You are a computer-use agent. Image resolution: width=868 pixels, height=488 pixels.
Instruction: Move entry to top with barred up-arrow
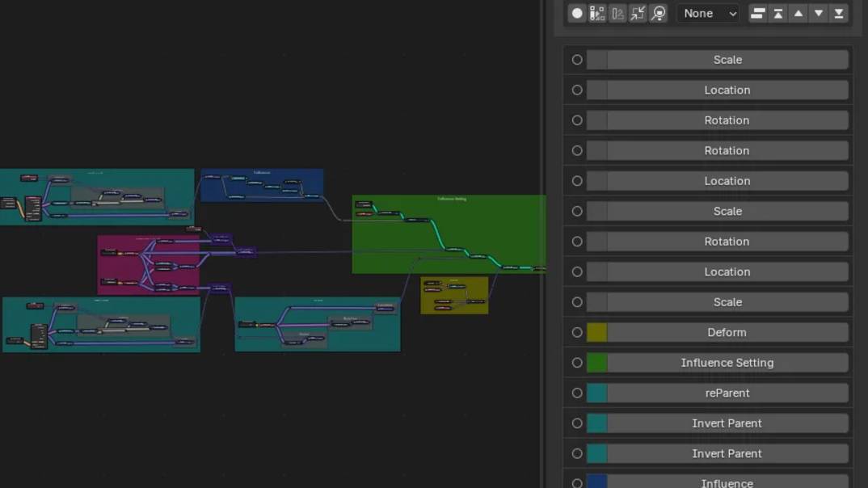(777, 13)
